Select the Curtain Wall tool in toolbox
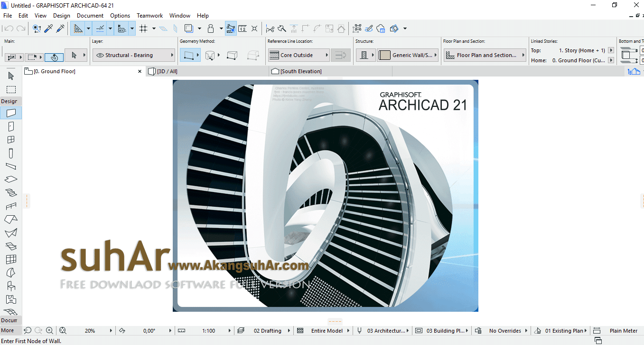 [11, 259]
